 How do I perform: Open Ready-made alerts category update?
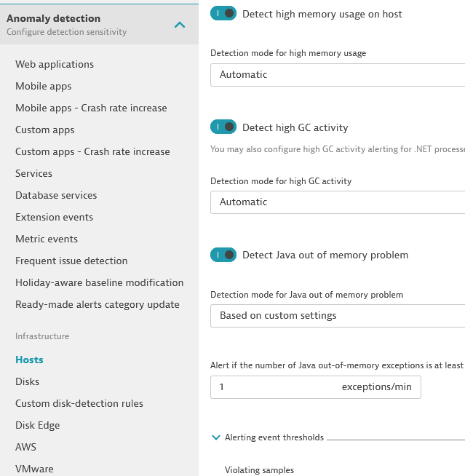(x=98, y=304)
